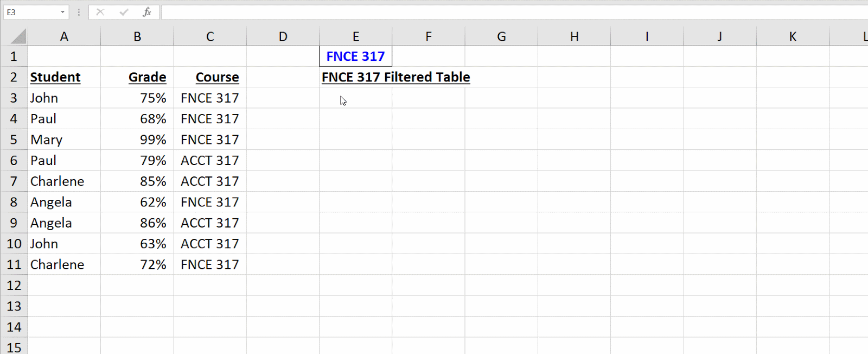Viewport: 868px width, 354px height.
Task: Select Mary's 99% grade cell
Action: pyautogui.click(x=152, y=140)
